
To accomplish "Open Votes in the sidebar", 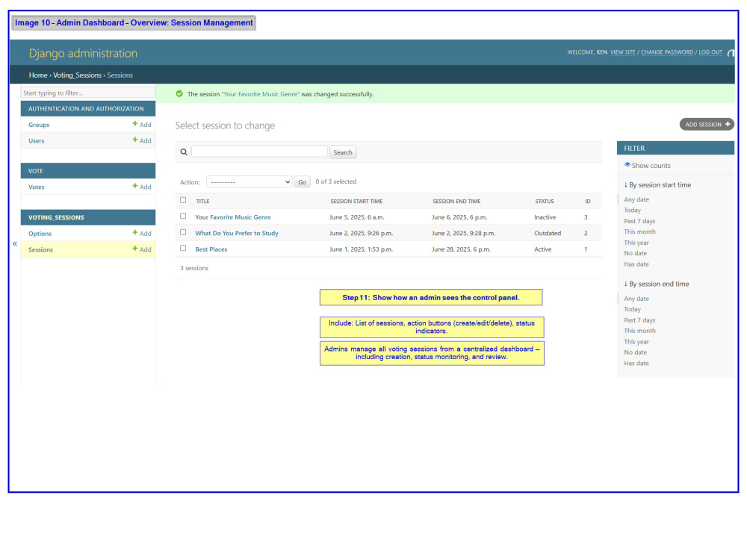I will point(36,187).
